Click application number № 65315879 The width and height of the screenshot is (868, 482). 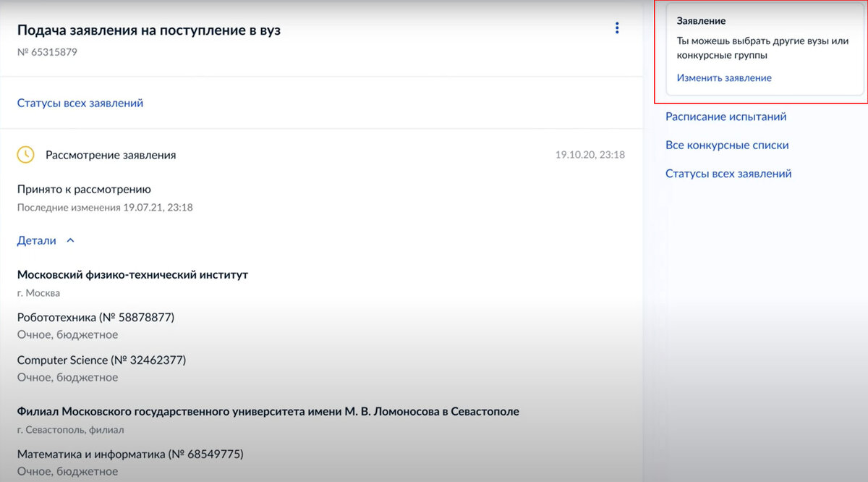pyautogui.click(x=47, y=52)
